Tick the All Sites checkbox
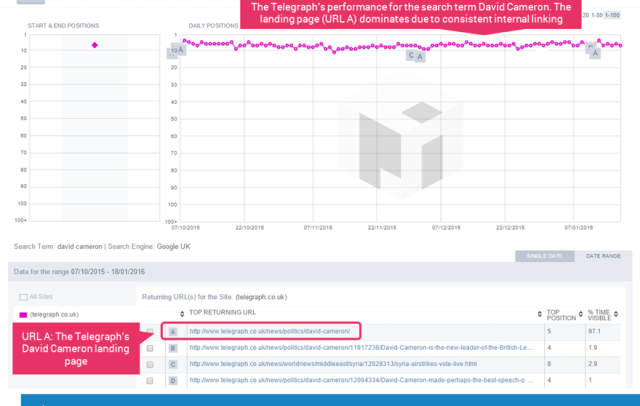This screenshot has width=640, height=406. coord(23,297)
